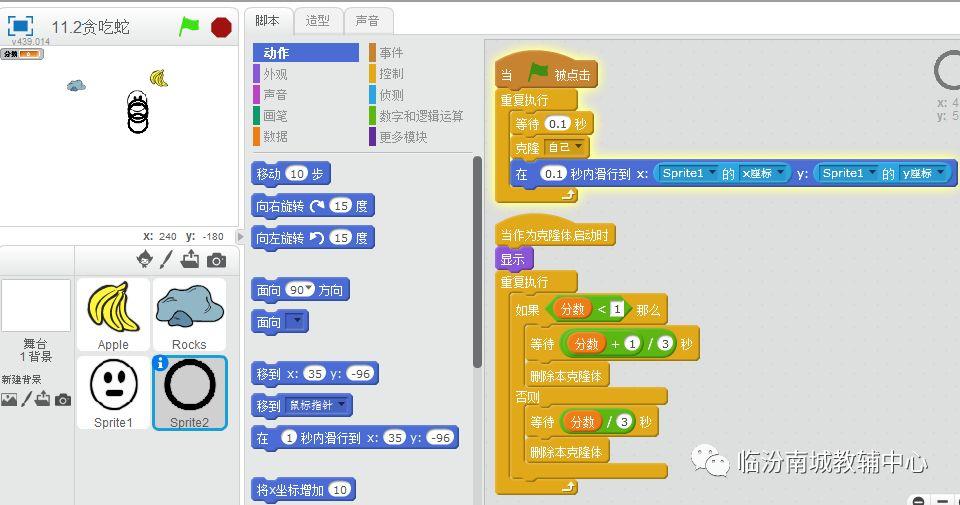Click the 0.1 seconds field in the 等待 block

click(558, 124)
